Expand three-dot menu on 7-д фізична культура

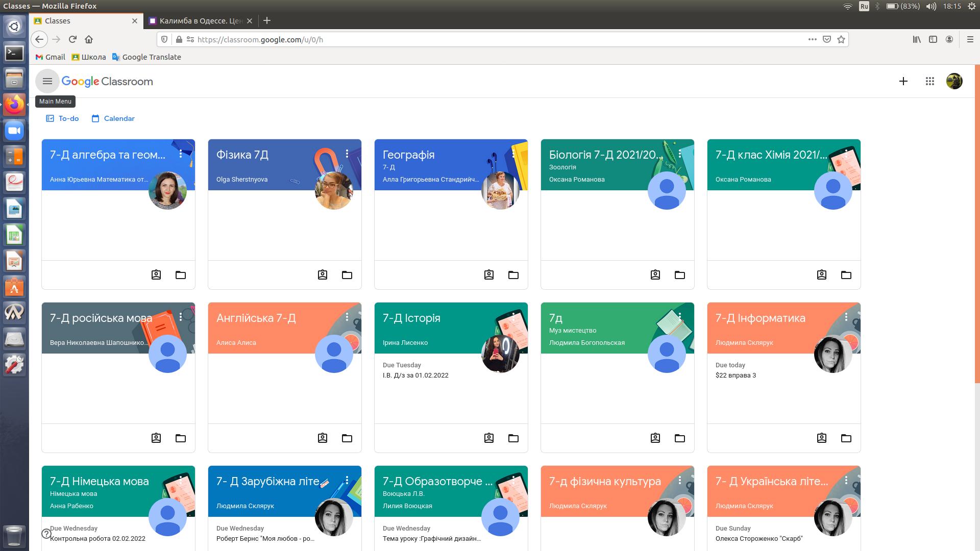tap(680, 480)
